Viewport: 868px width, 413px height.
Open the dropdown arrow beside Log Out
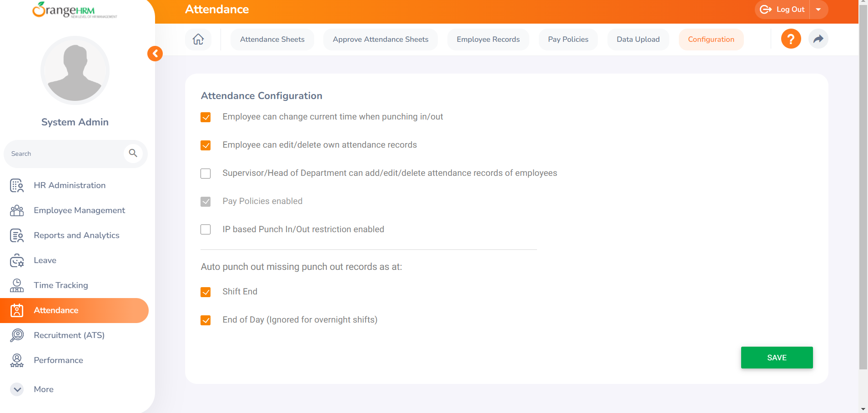click(x=818, y=10)
